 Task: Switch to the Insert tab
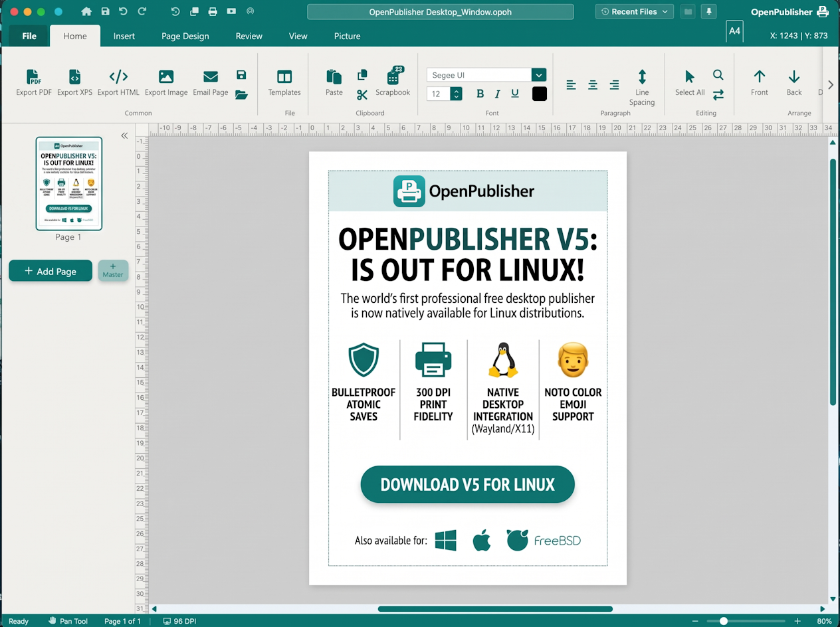pyautogui.click(x=124, y=36)
